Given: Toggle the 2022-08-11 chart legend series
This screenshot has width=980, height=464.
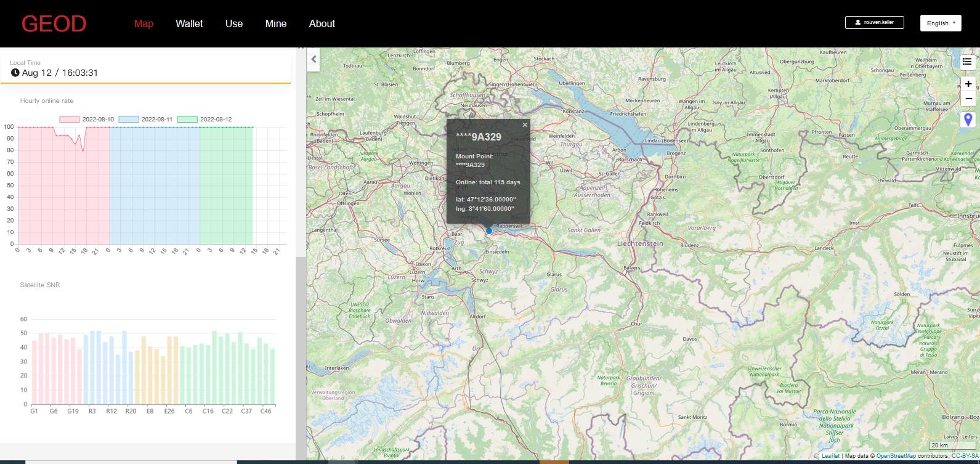Looking at the screenshot, I should click(146, 120).
